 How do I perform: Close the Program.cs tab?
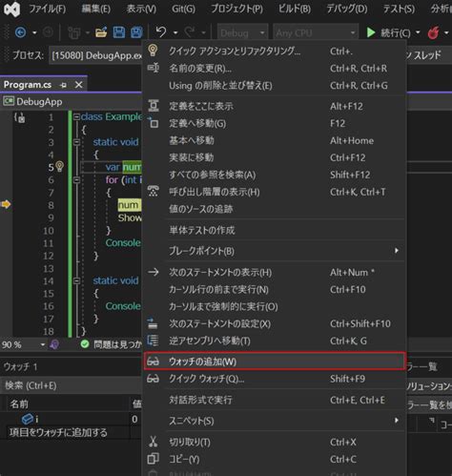[78, 85]
